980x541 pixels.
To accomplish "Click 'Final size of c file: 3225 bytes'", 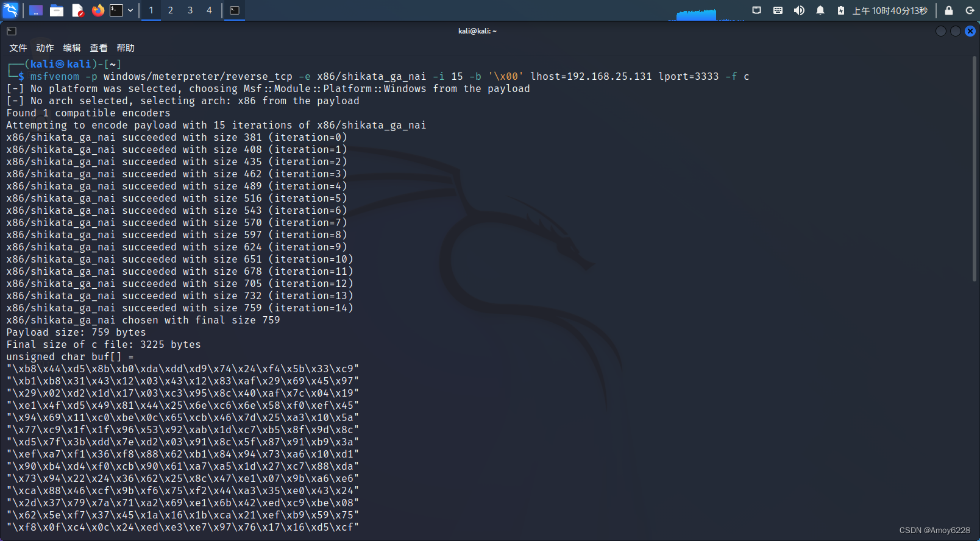I will click(104, 344).
